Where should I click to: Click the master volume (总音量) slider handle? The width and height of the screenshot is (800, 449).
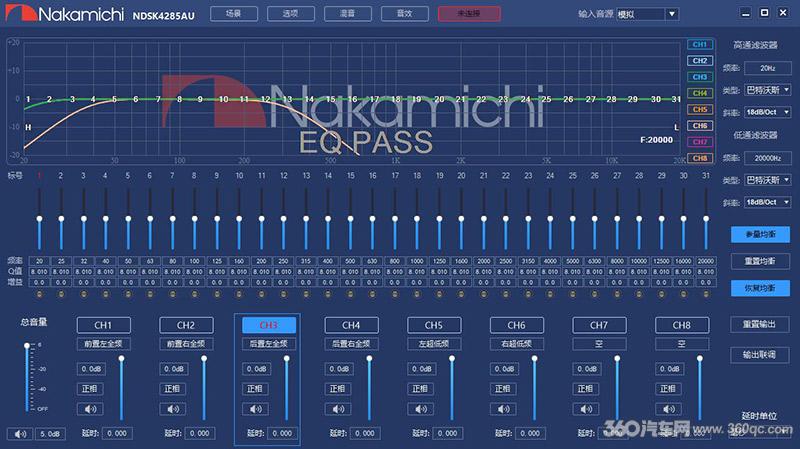(x=27, y=346)
